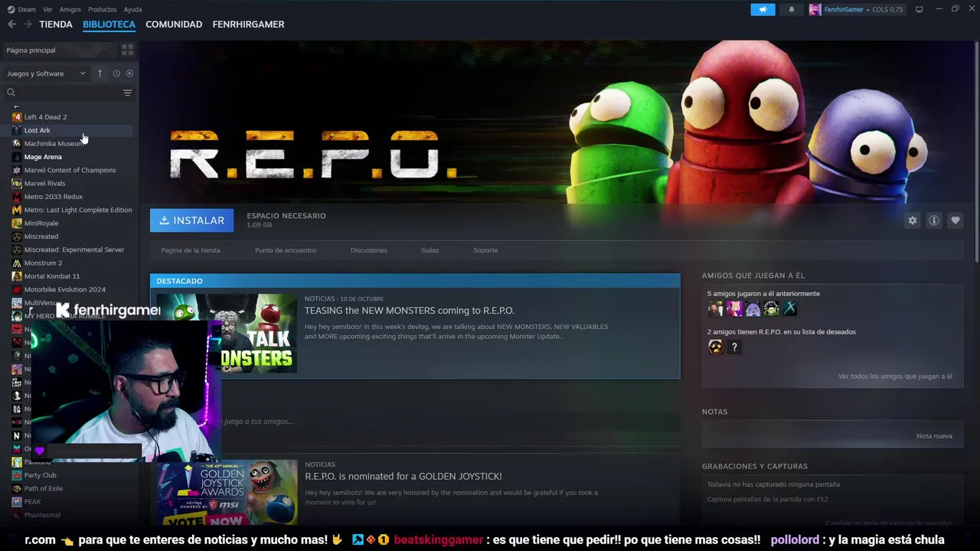Open the Productos menu
Viewport: 980px width, 551px height.
[x=102, y=9]
